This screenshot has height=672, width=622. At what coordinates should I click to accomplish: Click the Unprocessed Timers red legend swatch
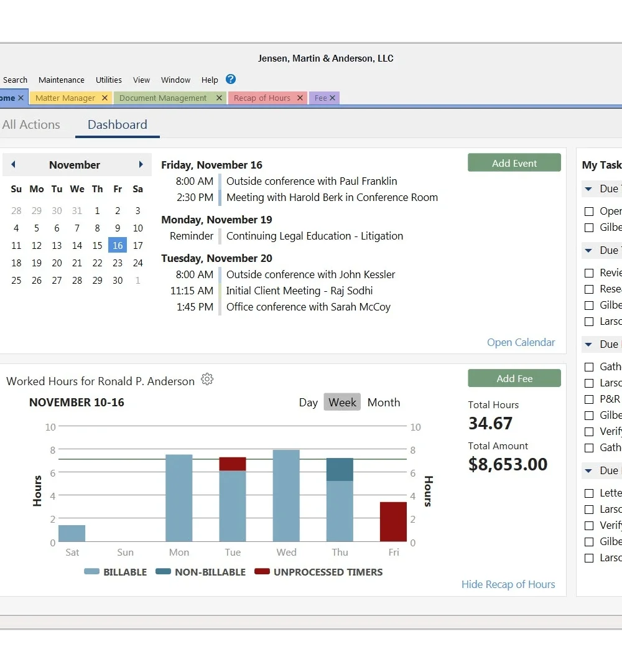(262, 572)
